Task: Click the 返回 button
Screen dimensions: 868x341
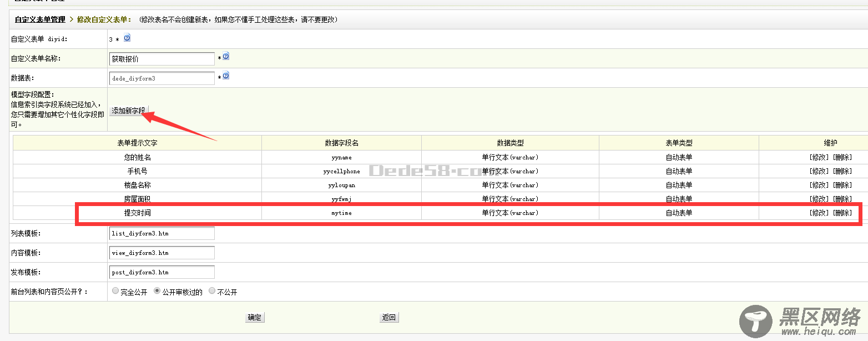Action: point(389,318)
